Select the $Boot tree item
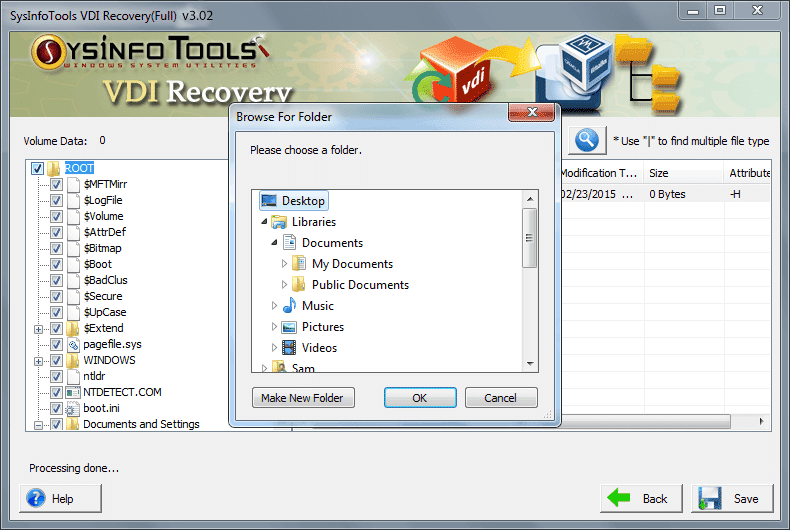Screen dimensions: 790x530 click(x=98, y=264)
